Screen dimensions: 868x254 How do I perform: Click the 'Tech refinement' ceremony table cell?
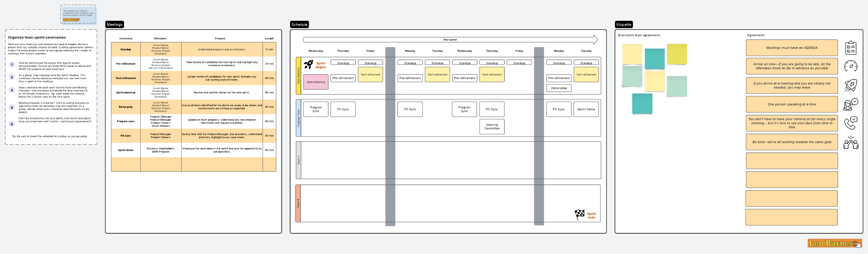point(126,78)
